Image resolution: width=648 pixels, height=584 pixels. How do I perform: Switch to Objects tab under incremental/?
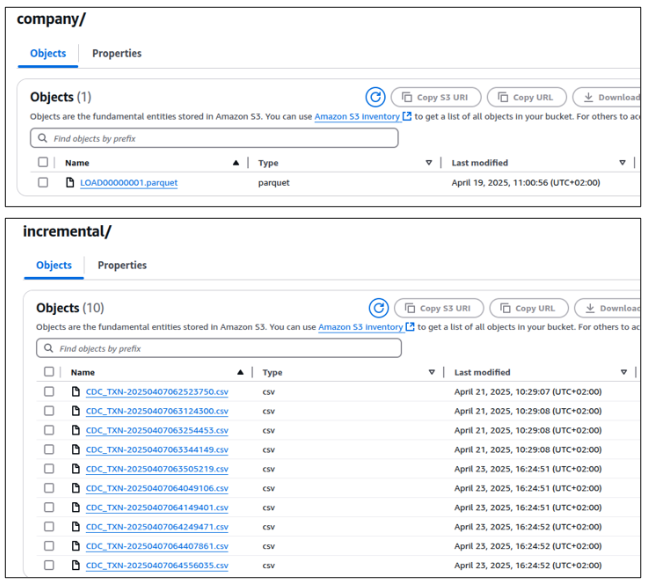point(54,265)
